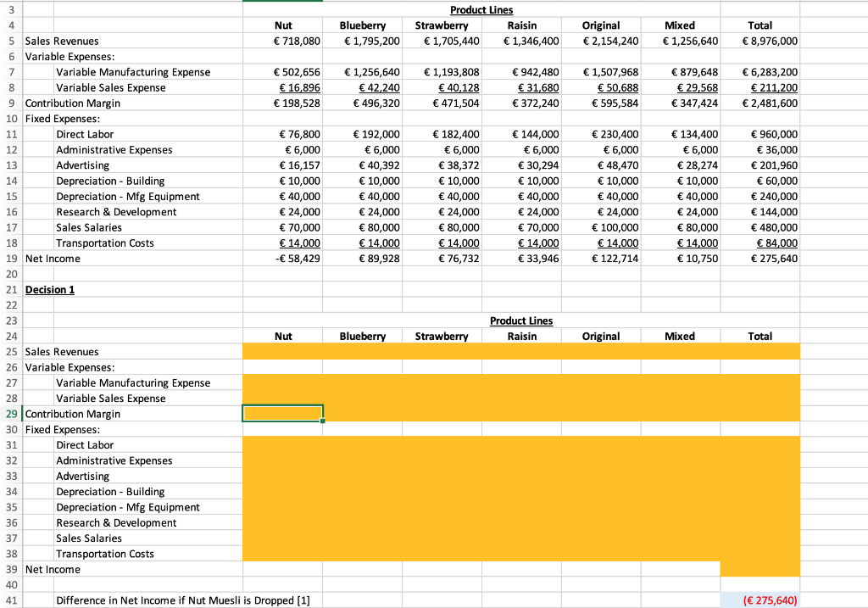868x608 pixels.
Task: Select row header 5
Action: [x=11, y=41]
